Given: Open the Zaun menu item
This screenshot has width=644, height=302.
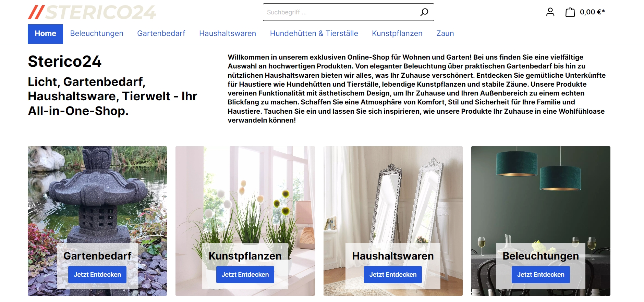Looking at the screenshot, I should (445, 34).
